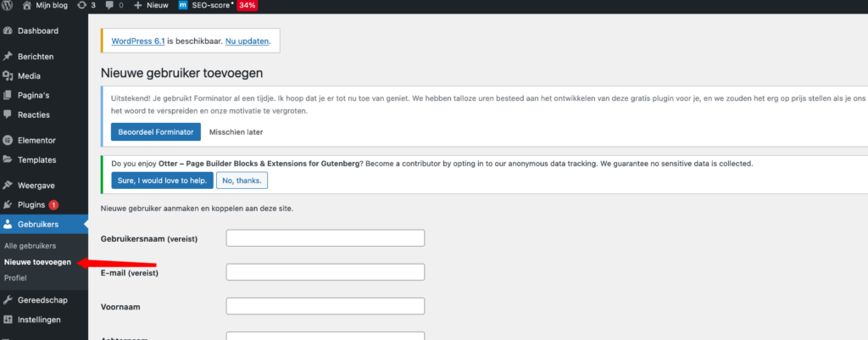Click the + Nieuw admin bar item

tap(152, 6)
